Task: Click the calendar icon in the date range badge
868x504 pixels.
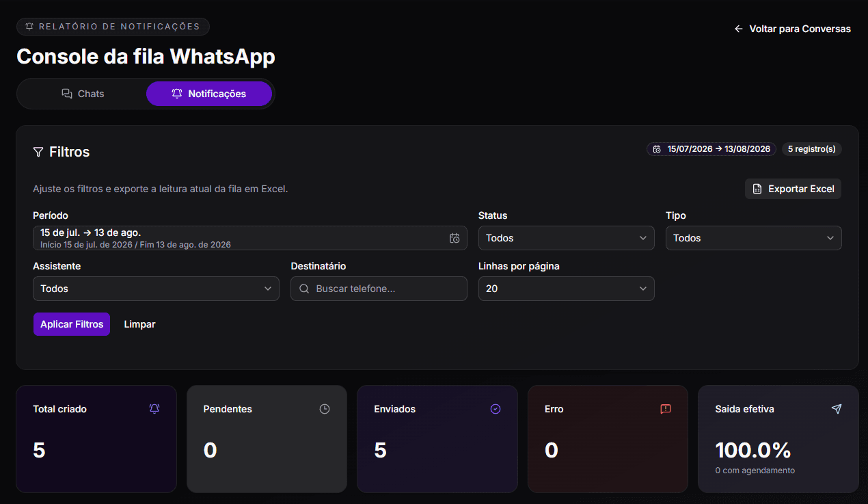Action: pos(657,149)
